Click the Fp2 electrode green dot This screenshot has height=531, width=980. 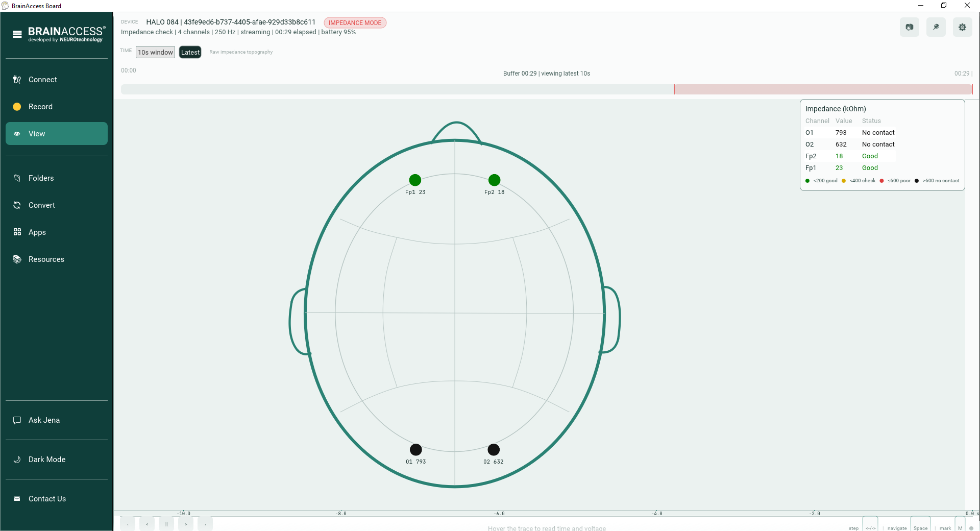pyautogui.click(x=494, y=180)
